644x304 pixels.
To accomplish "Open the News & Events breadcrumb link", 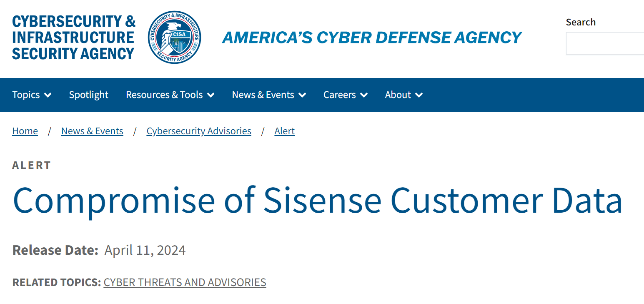I will [x=92, y=131].
